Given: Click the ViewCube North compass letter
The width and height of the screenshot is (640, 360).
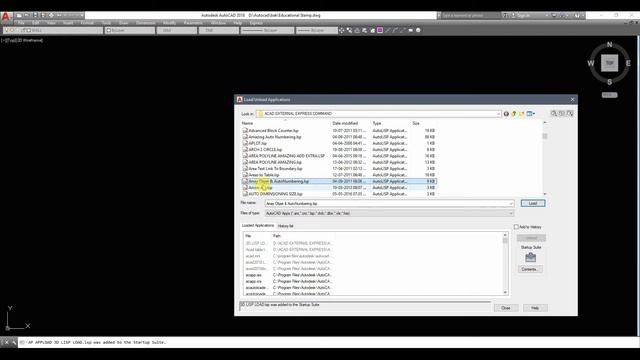Looking at the screenshot, I should 609,44.
